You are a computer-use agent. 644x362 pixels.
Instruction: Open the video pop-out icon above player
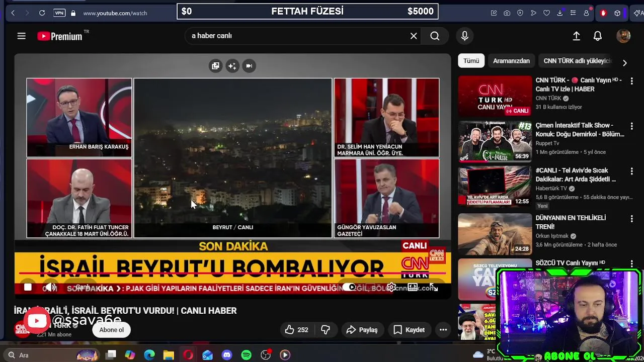[x=215, y=66]
